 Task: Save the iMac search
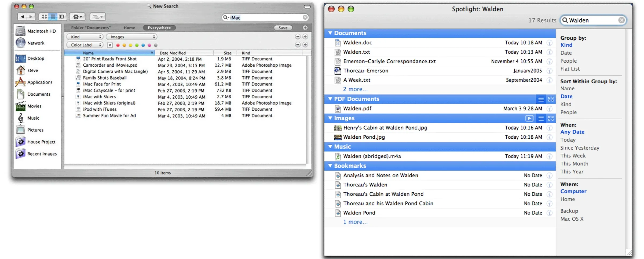(283, 28)
